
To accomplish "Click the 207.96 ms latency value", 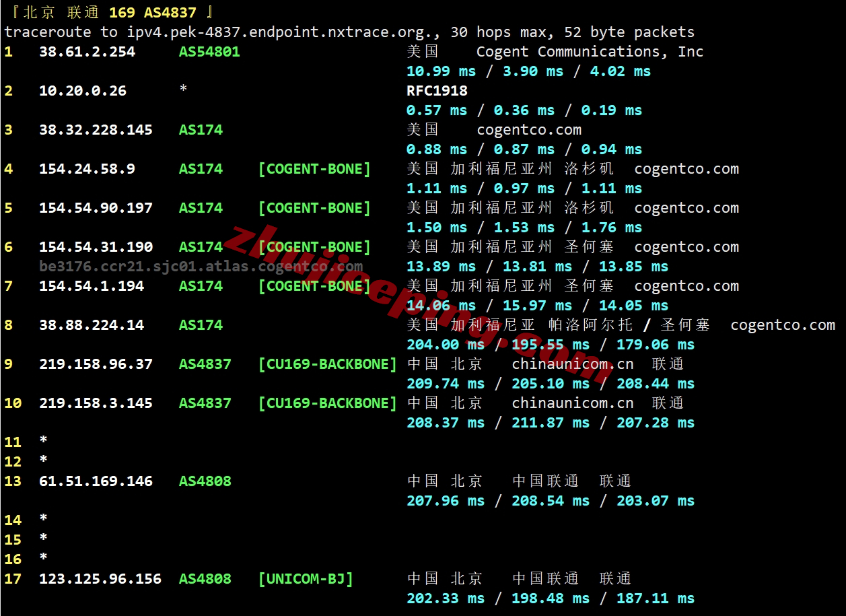I will coord(446,501).
